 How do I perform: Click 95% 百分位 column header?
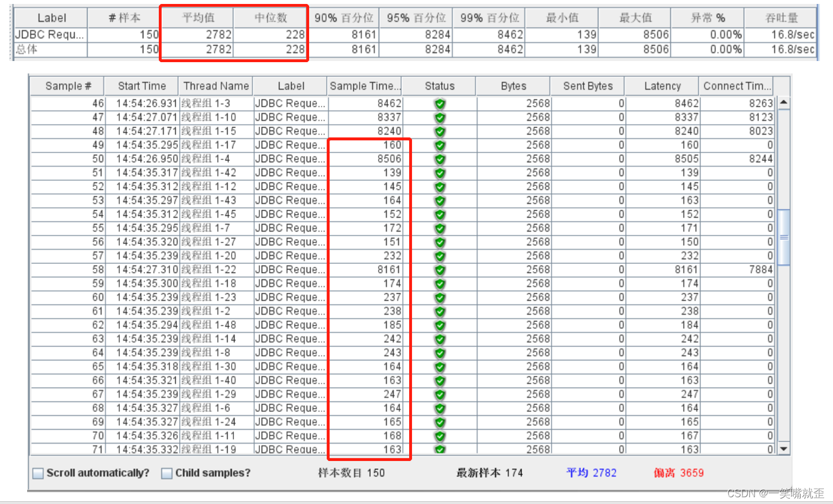(416, 18)
